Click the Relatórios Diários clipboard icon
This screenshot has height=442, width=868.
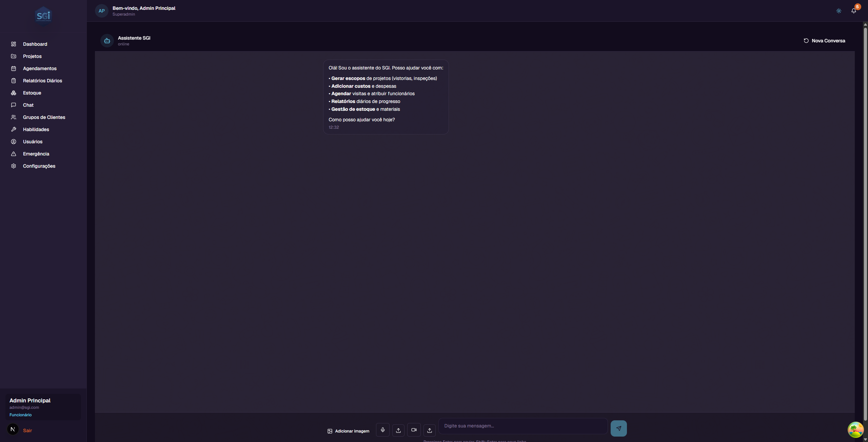pos(13,81)
